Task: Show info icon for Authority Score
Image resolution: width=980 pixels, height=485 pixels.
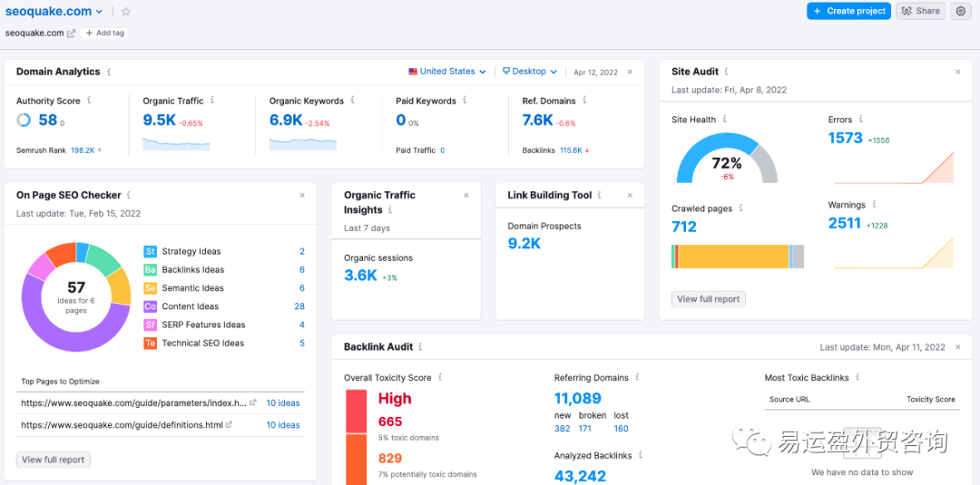Action: 89,101
